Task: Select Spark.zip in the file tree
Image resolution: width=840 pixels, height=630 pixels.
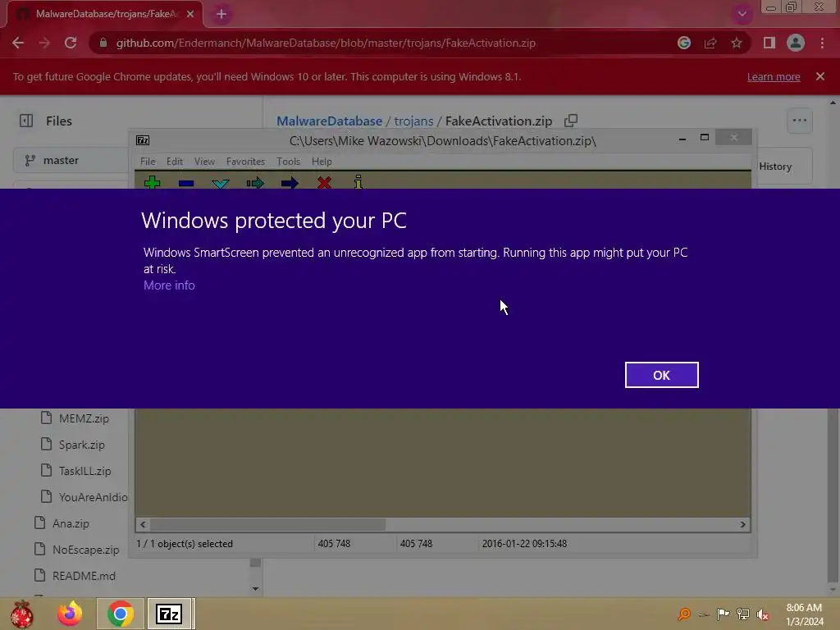Action: pos(82,445)
